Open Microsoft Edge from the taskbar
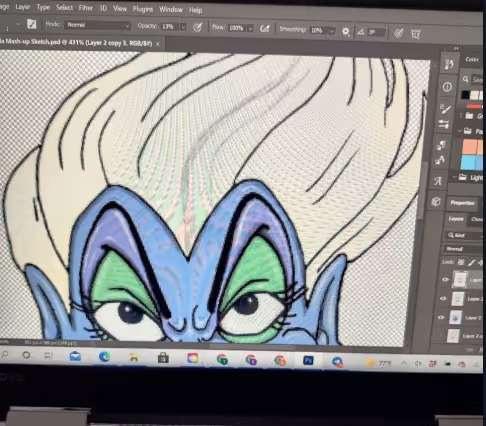The width and height of the screenshot is (486, 426). [x=105, y=357]
